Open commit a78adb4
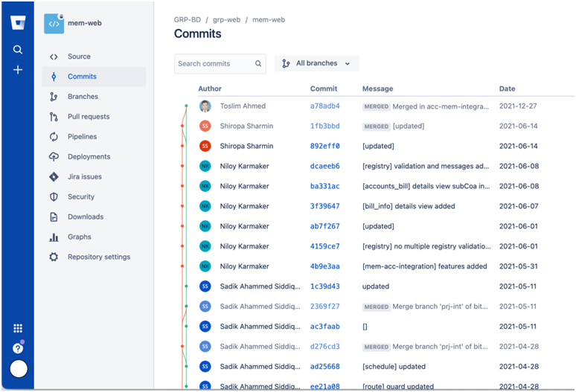This screenshot has height=392, width=576. [324, 106]
